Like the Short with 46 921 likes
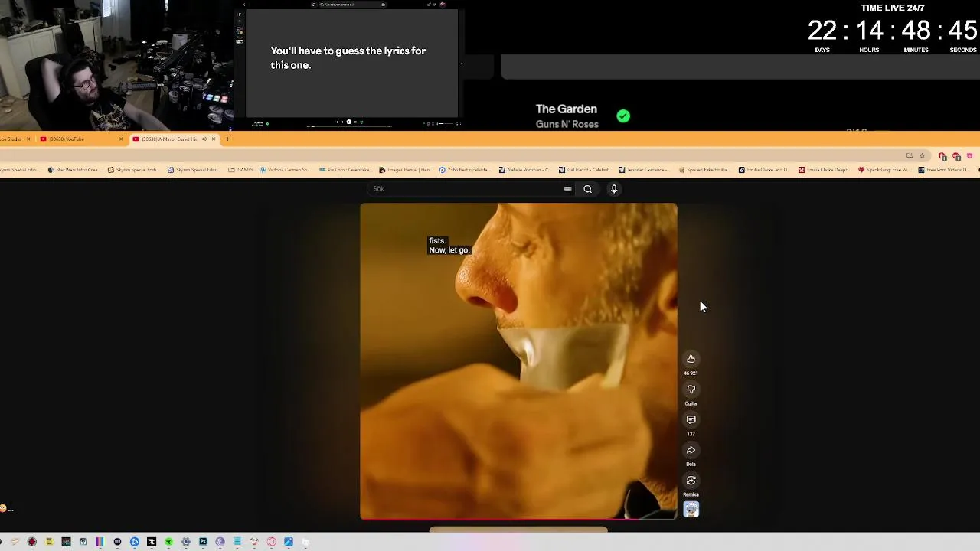 (691, 359)
